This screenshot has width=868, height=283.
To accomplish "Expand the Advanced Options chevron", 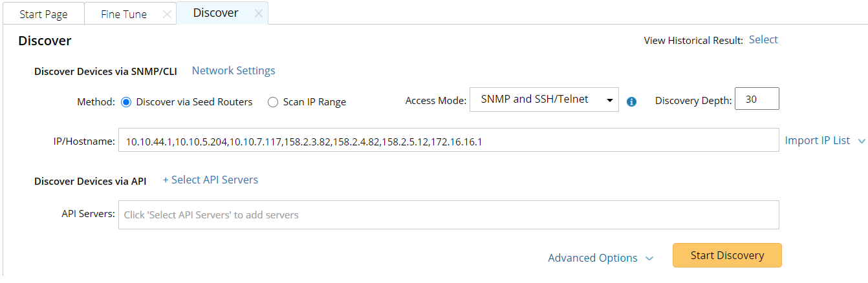I will click(x=649, y=258).
